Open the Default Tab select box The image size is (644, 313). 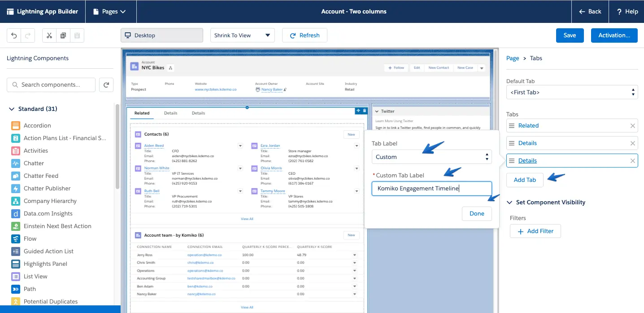[572, 93]
